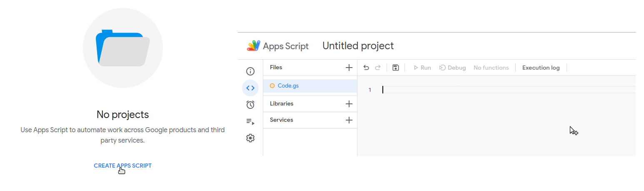The height and width of the screenshot is (191, 644).
Task: Open the No functions dropdown
Action: coord(491,68)
